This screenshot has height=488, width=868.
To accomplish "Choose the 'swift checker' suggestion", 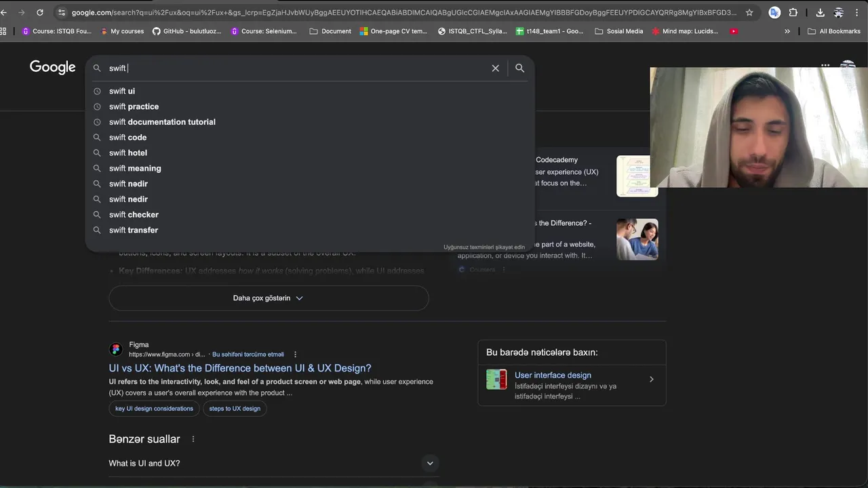I will 310,215.
